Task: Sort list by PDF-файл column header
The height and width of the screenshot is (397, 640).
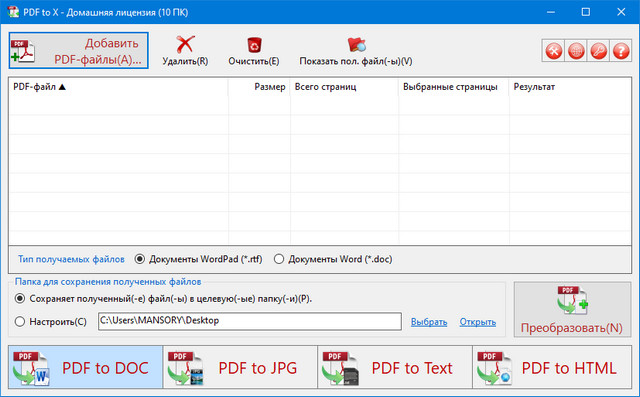Action: point(118,87)
